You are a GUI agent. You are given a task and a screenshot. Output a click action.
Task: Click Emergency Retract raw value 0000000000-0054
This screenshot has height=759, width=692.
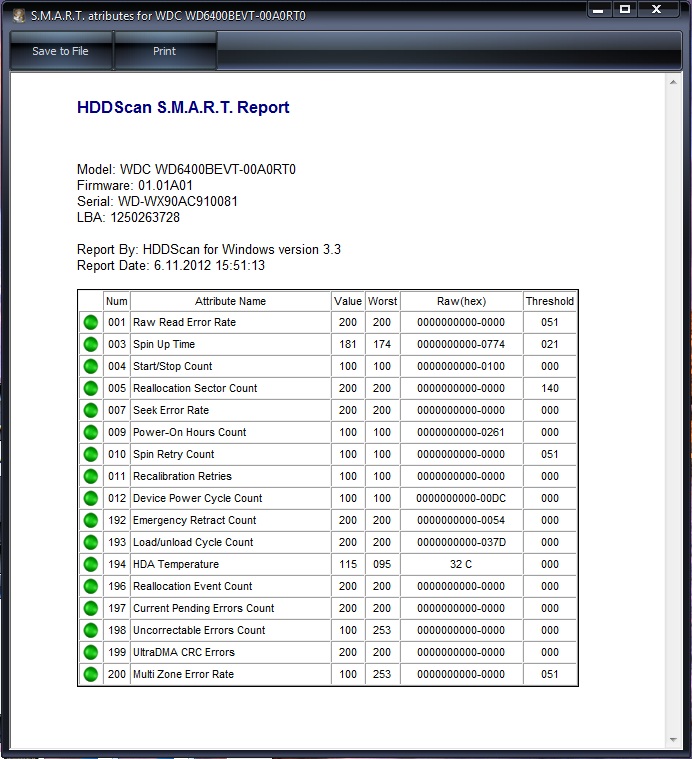coord(461,520)
